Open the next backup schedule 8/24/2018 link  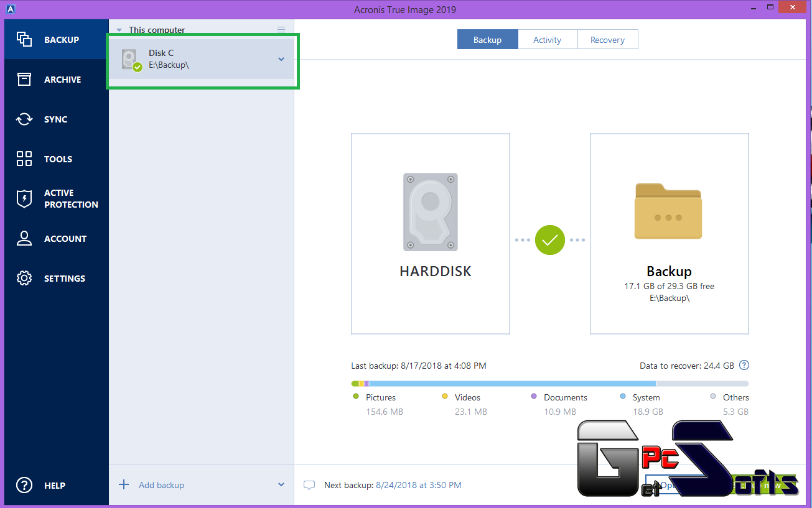point(419,485)
